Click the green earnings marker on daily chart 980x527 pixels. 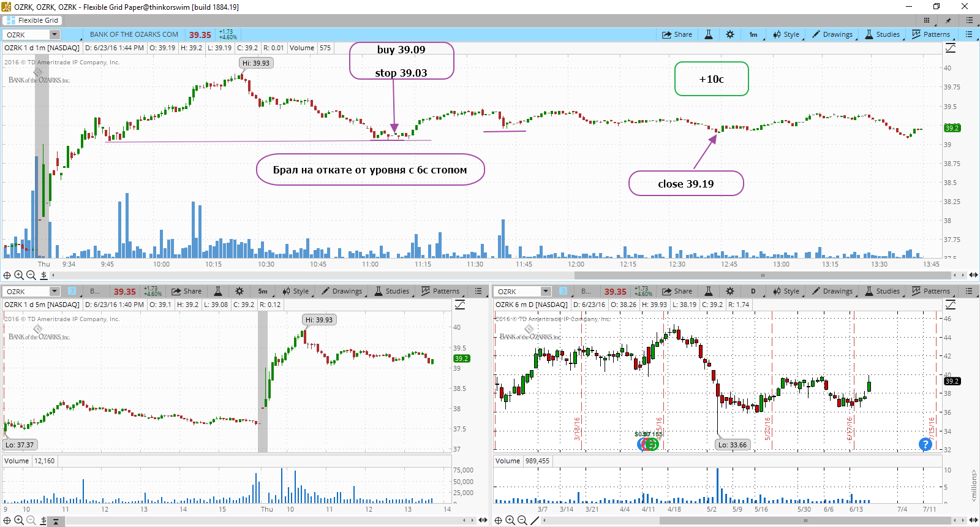click(x=652, y=444)
